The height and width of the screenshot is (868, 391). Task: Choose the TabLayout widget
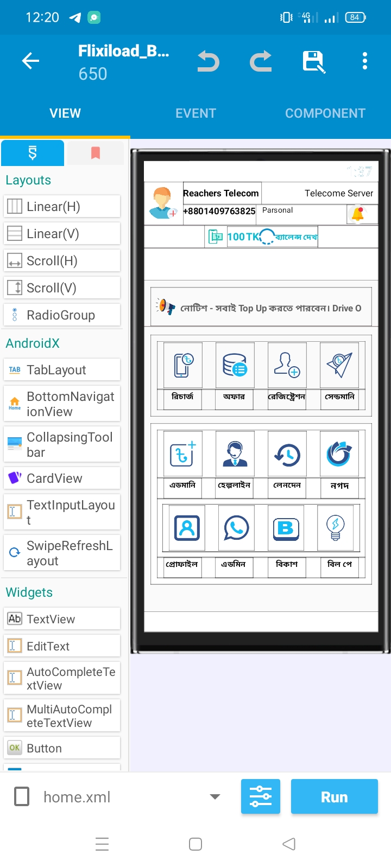click(61, 370)
